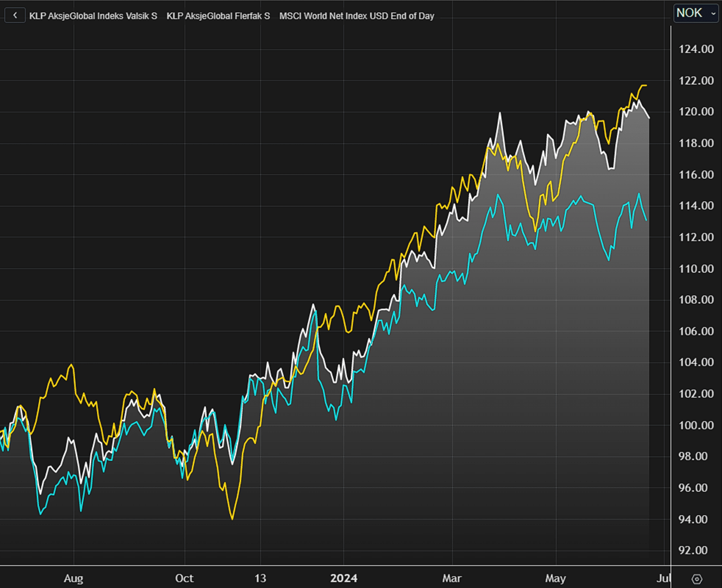Click the 124.00 price axis label
722x588 pixels.
tap(696, 49)
